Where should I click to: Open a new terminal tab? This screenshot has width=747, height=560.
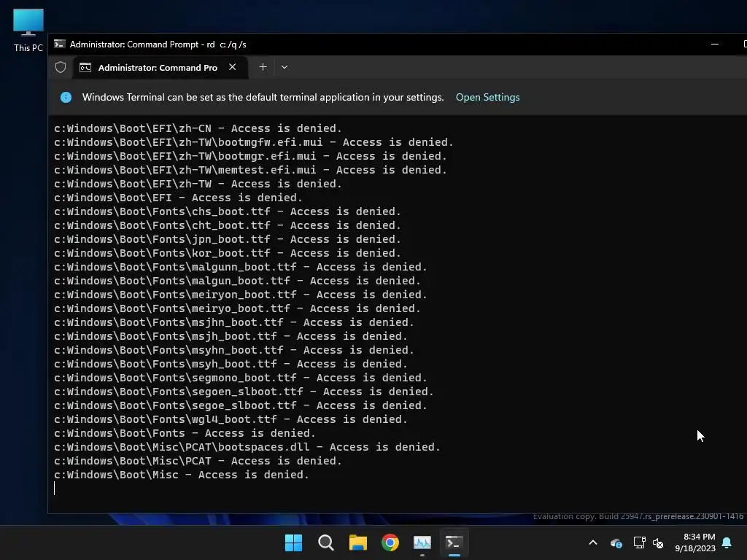(x=263, y=67)
